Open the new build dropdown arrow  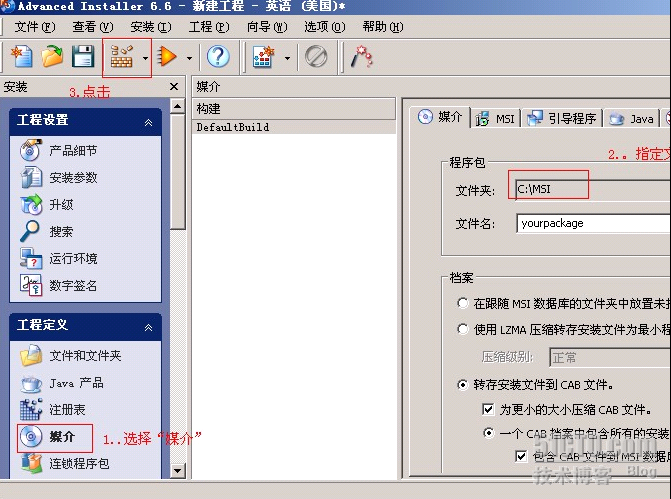[x=287, y=57]
